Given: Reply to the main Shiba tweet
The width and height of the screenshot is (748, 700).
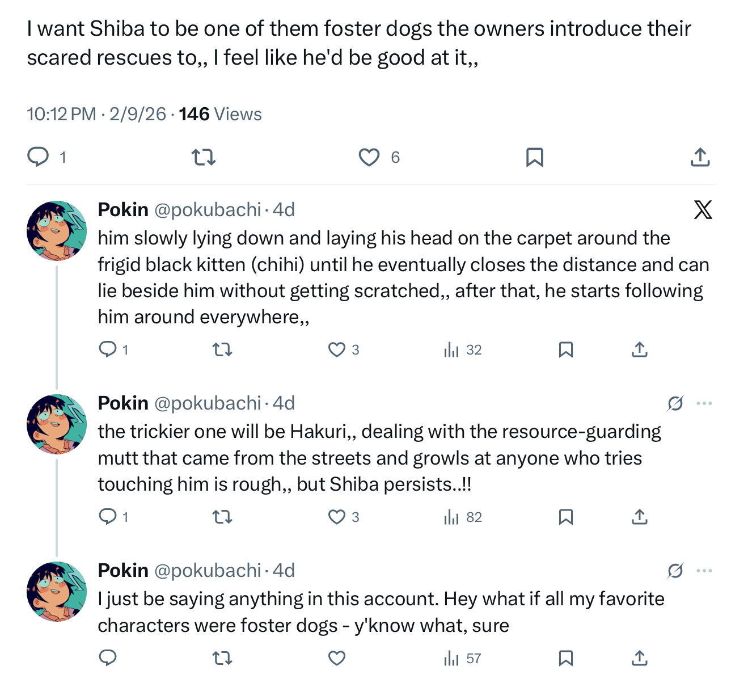Looking at the screenshot, I should pos(39,157).
